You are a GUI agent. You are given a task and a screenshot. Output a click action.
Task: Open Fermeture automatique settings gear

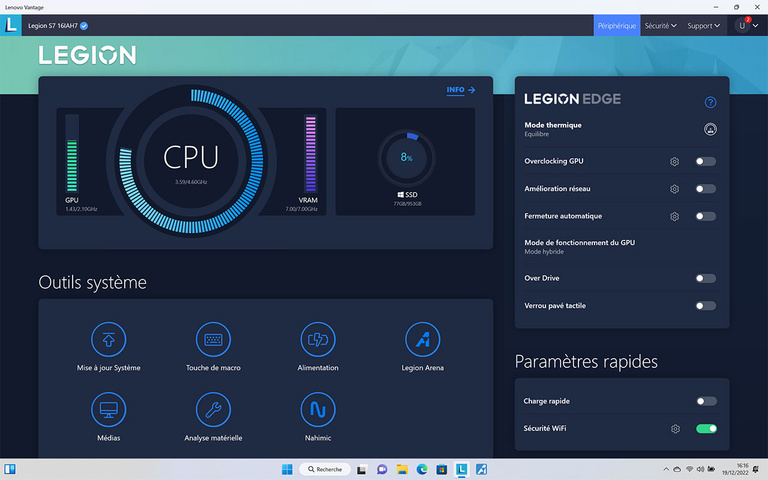[674, 216]
